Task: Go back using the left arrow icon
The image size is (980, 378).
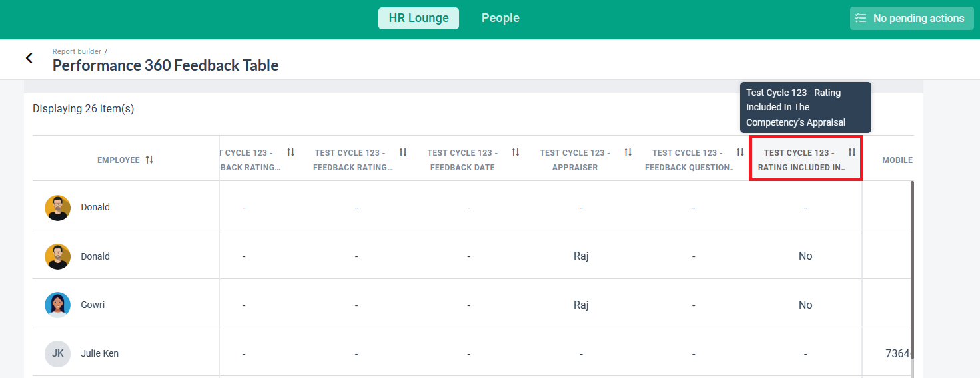Action: coord(29,58)
